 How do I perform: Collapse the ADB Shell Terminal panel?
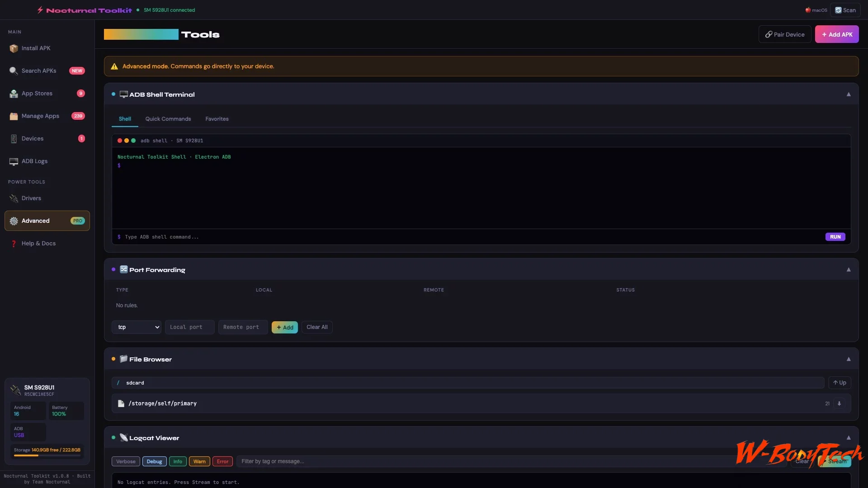pos(849,94)
